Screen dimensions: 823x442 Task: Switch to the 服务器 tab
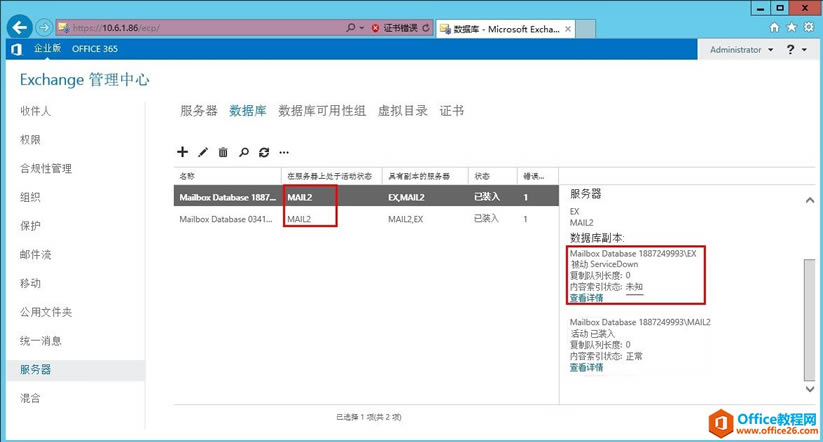point(198,111)
